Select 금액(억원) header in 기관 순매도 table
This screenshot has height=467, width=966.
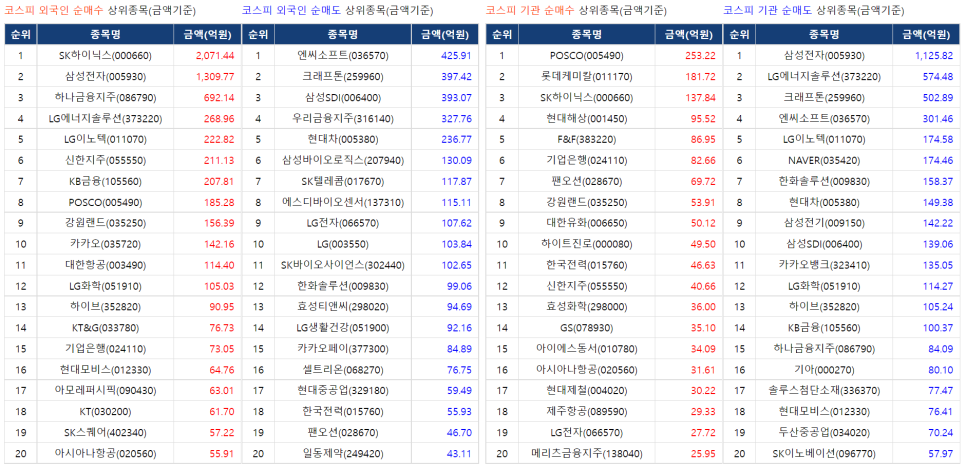pyautogui.click(x=926, y=34)
